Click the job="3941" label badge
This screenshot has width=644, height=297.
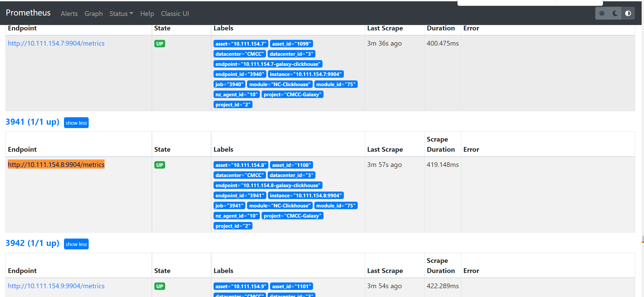[x=229, y=205]
